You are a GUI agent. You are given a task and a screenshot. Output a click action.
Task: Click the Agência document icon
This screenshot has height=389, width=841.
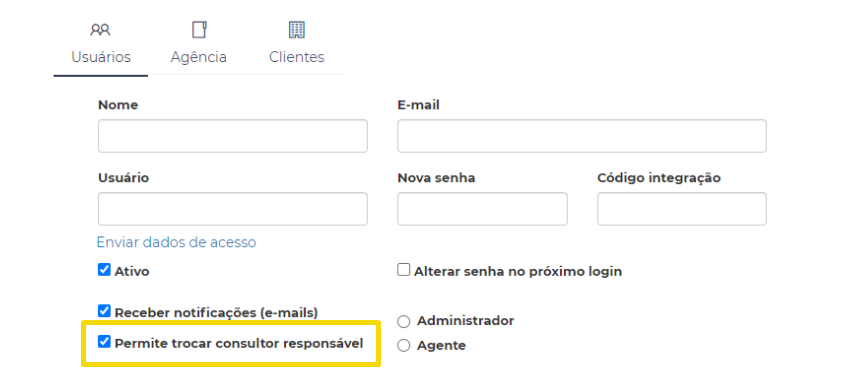pos(199,30)
